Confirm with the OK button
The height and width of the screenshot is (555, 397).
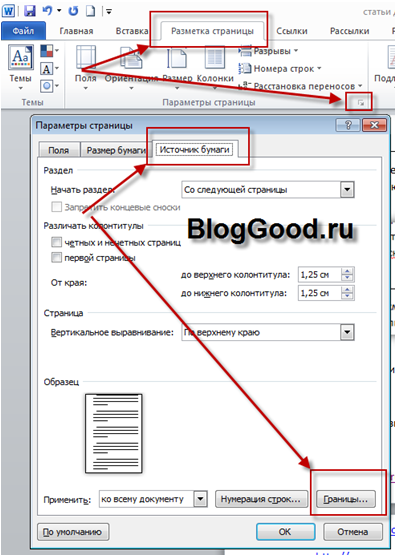(285, 532)
